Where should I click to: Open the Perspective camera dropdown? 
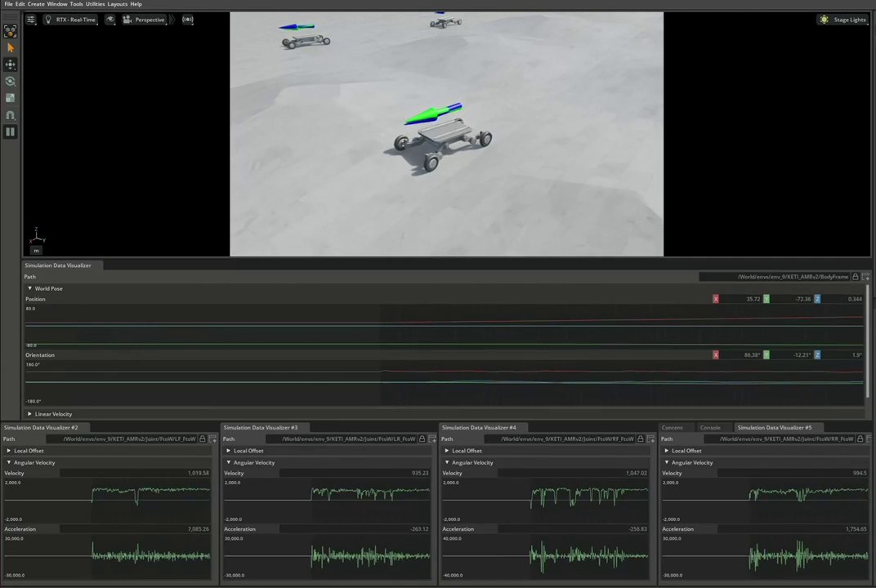pos(144,20)
